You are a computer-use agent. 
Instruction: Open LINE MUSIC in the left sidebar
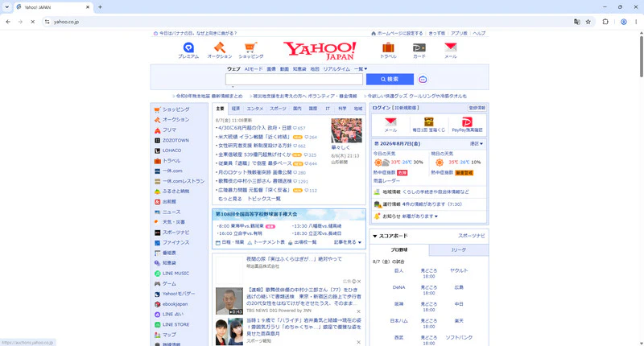(175, 274)
